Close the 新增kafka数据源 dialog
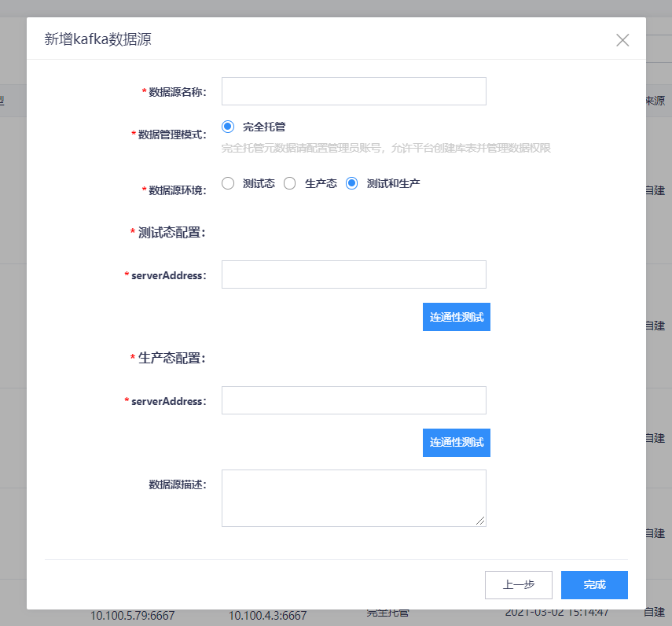Viewport: 672px width, 626px height. coord(622,40)
